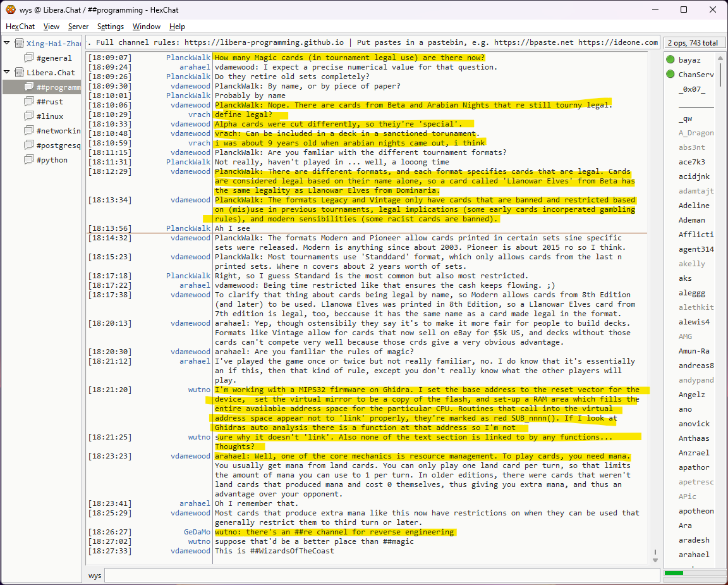
Task: Click the wys nickname button
Action: 95,576
